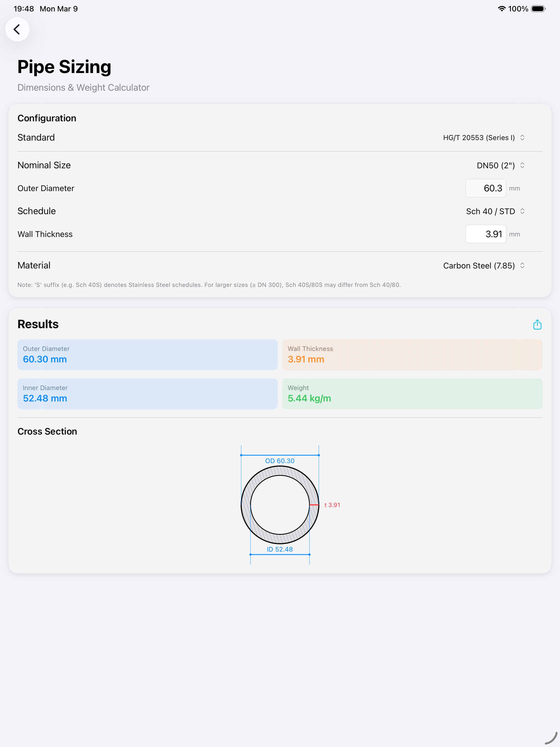Tap the Wi-Fi status icon

(x=501, y=9)
